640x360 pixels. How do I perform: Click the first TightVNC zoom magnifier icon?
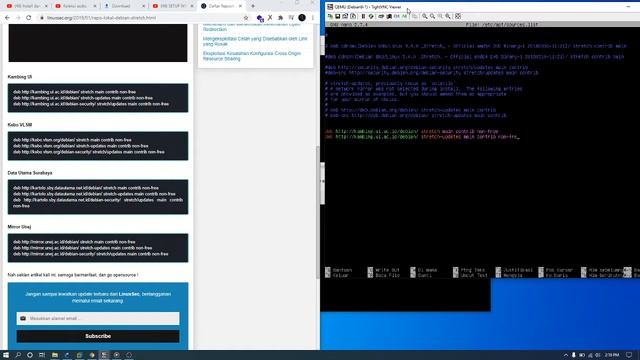pos(425,16)
